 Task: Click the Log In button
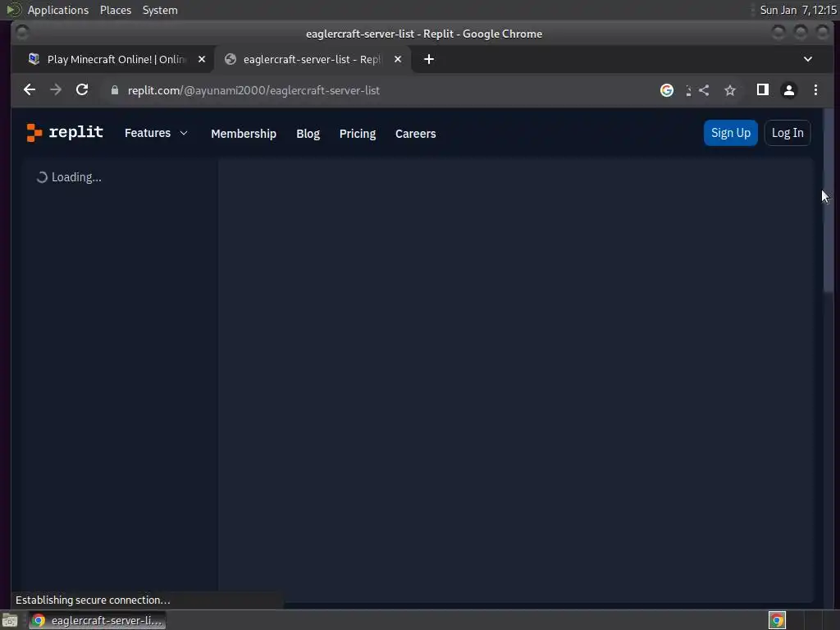coord(787,133)
